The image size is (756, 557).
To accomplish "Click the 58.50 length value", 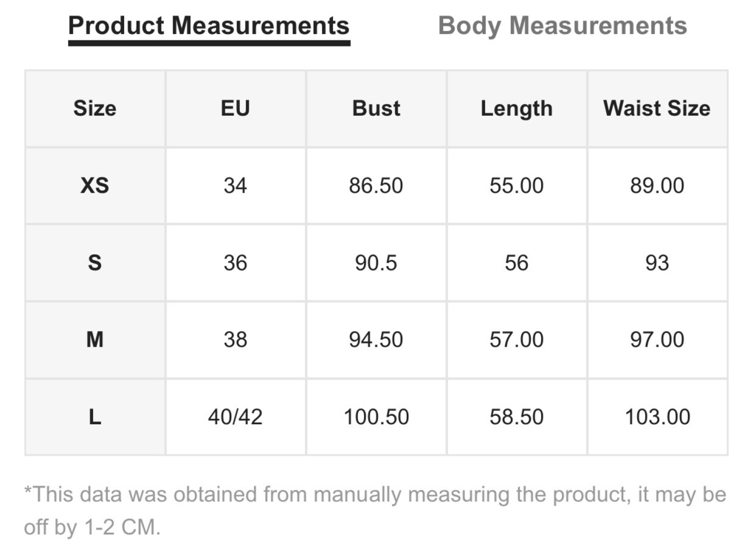I will click(x=516, y=417).
